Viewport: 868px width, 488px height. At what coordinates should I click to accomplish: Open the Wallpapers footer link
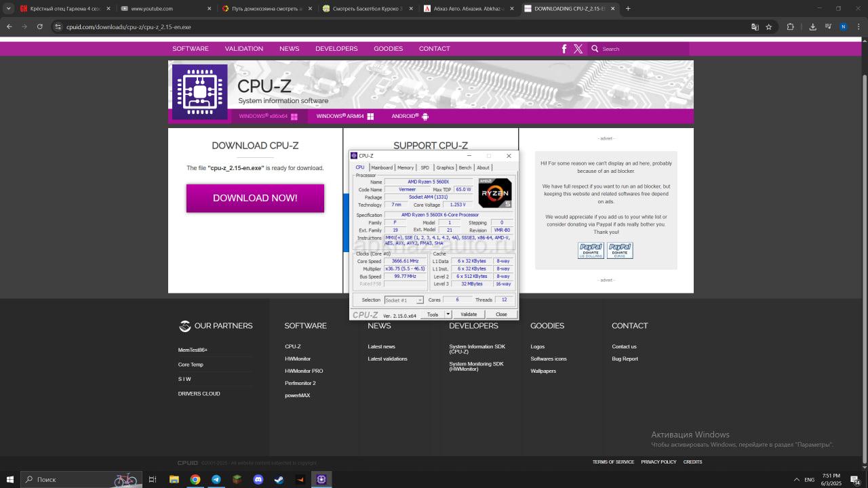543,371
